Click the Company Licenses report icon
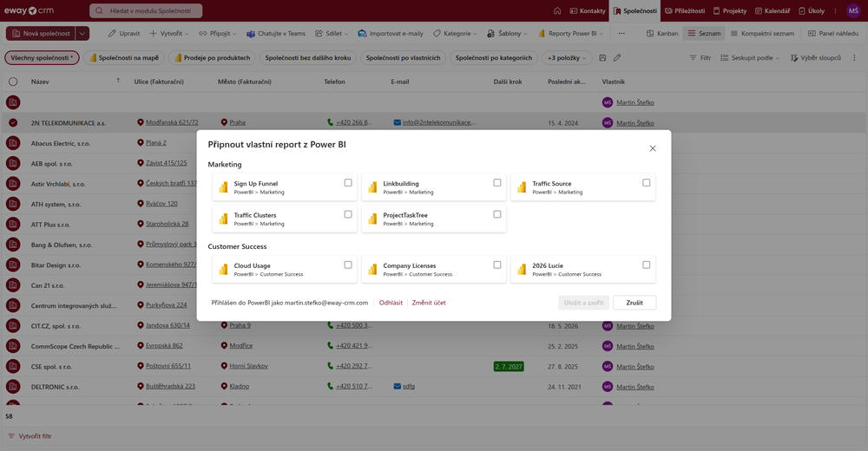The width and height of the screenshot is (868, 451). coord(372,269)
